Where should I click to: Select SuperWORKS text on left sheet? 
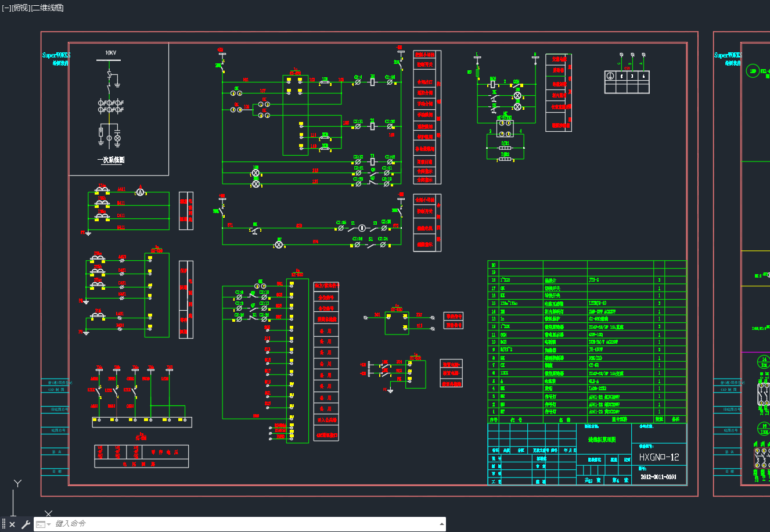point(56,55)
